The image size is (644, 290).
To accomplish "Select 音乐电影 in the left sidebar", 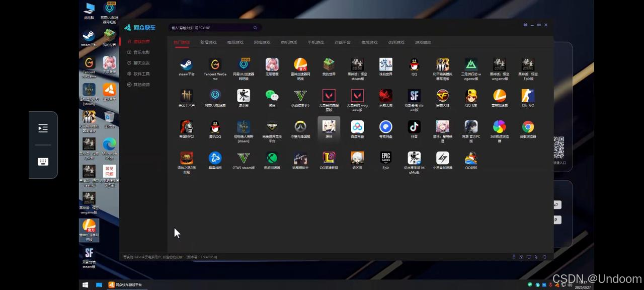I will (138, 52).
